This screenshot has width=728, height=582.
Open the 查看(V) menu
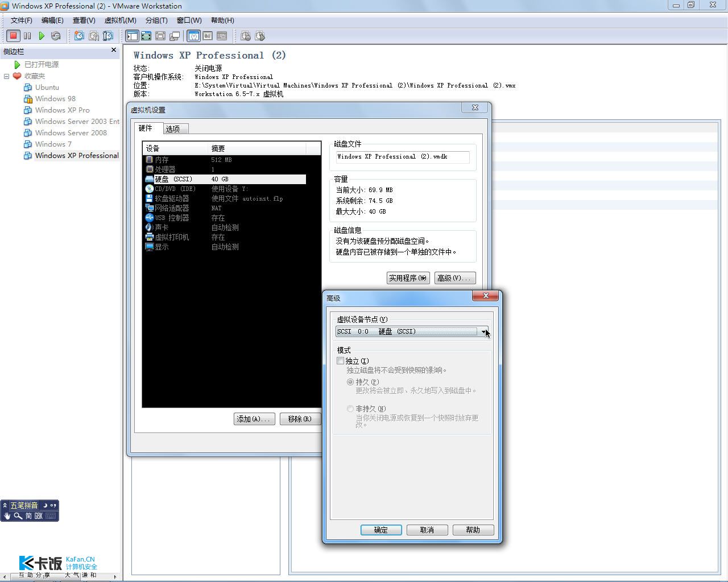[84, 20]
